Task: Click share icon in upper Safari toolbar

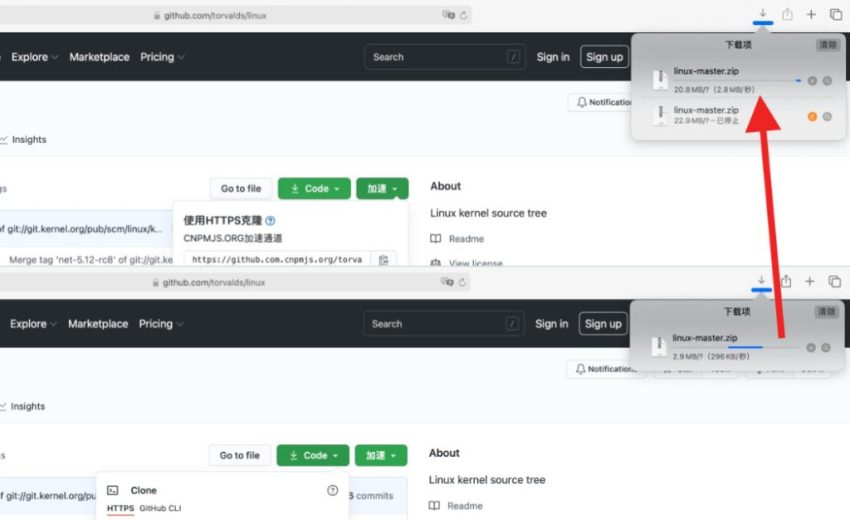Action: tap(787, 14)
